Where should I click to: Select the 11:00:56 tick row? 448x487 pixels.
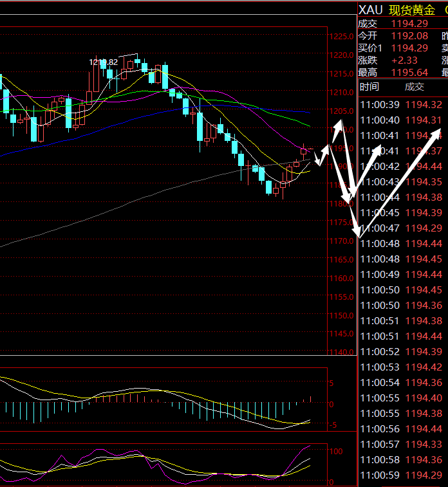point(401,429)
